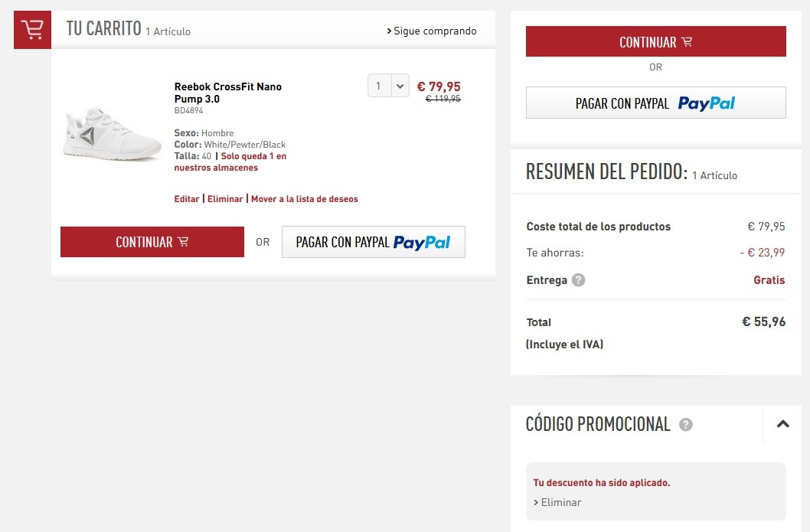Click the cart icon on the top Continuar button

(687, 42)
